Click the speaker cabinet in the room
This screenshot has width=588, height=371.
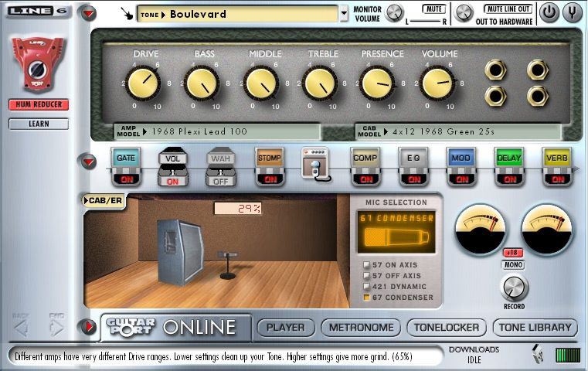180,252
